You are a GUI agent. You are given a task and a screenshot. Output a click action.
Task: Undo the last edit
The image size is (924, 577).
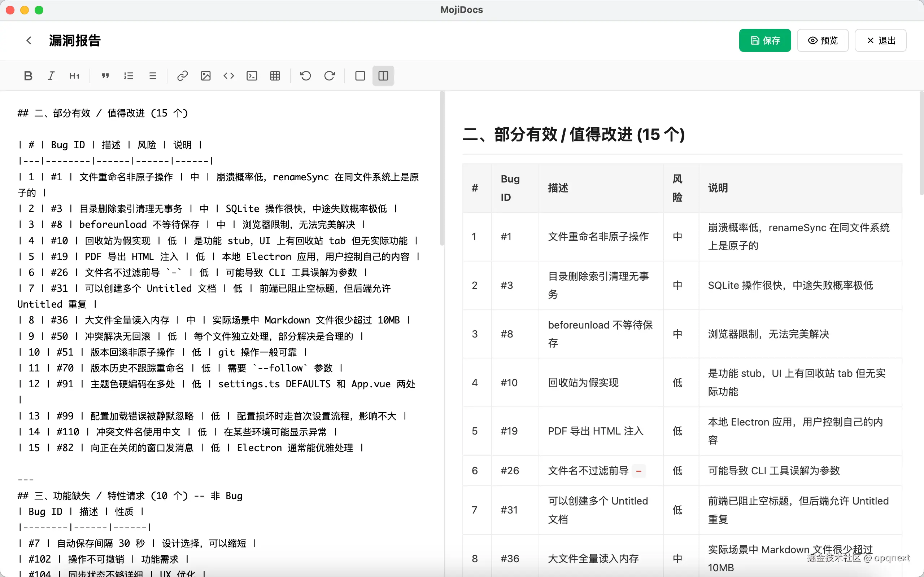coord(305,76)
